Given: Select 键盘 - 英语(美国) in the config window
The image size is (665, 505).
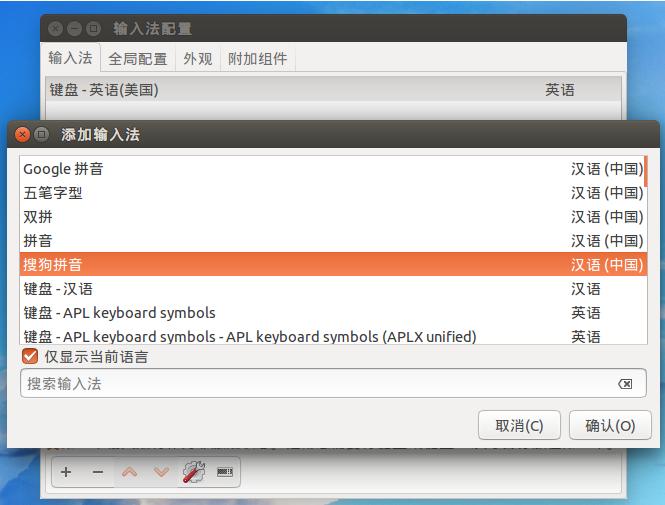Looking at the screenshot, I should (333, 89).
